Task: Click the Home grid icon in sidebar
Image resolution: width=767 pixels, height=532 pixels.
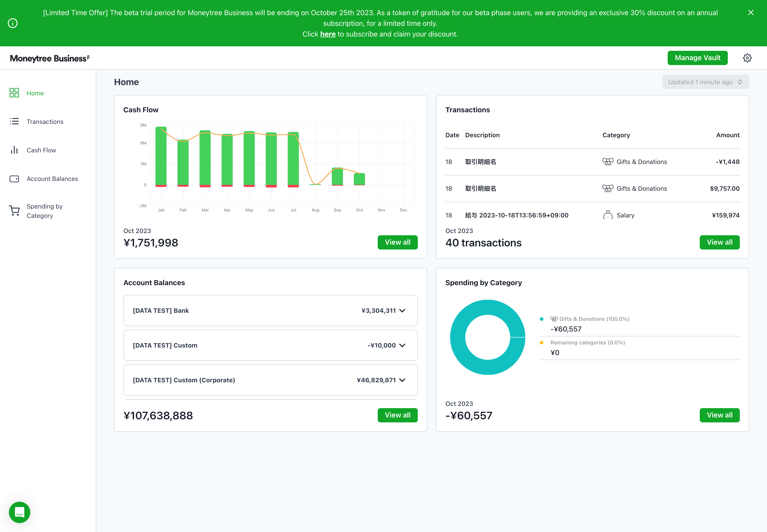Action: coord(14,93)
